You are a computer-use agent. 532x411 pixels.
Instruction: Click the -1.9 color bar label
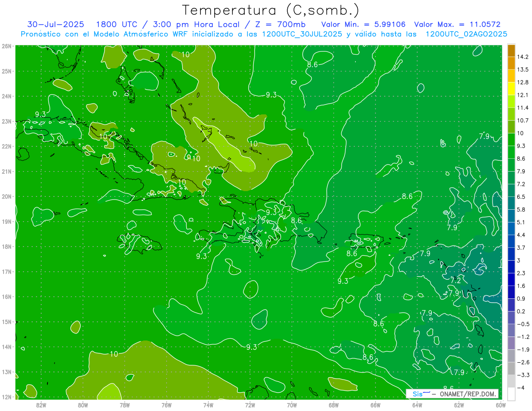click(523, 350)
